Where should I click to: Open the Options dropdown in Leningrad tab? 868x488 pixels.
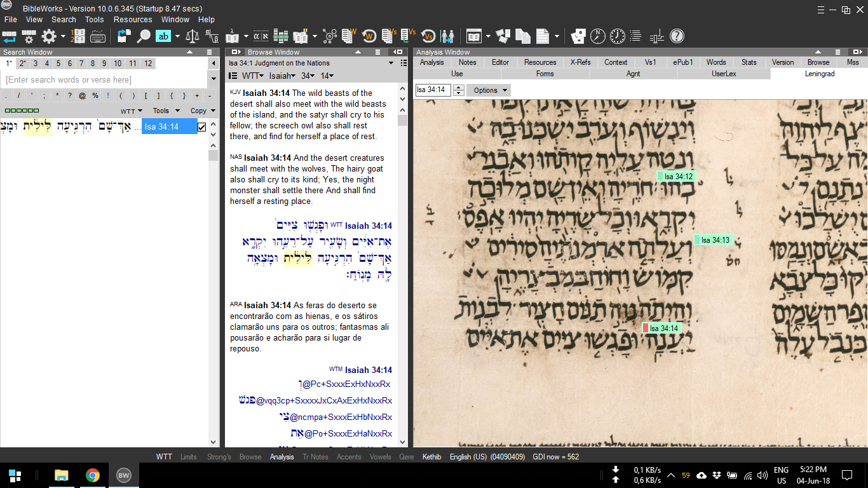coord(489,90)
